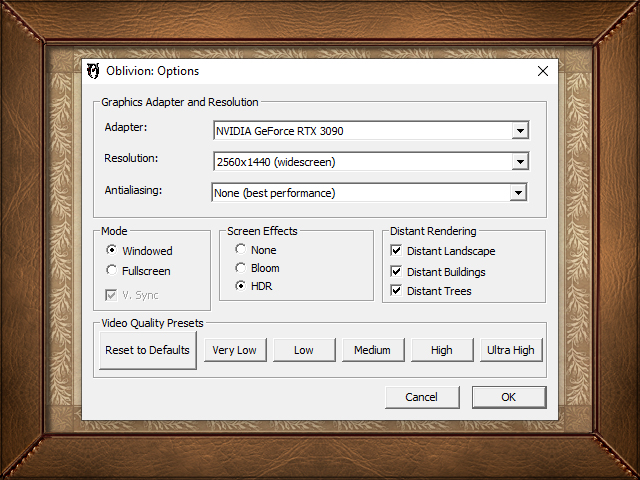The width and height of the screenshot is (640, 480).
Task: Expand the Adapter dropdown list
Action: [519, 131]
